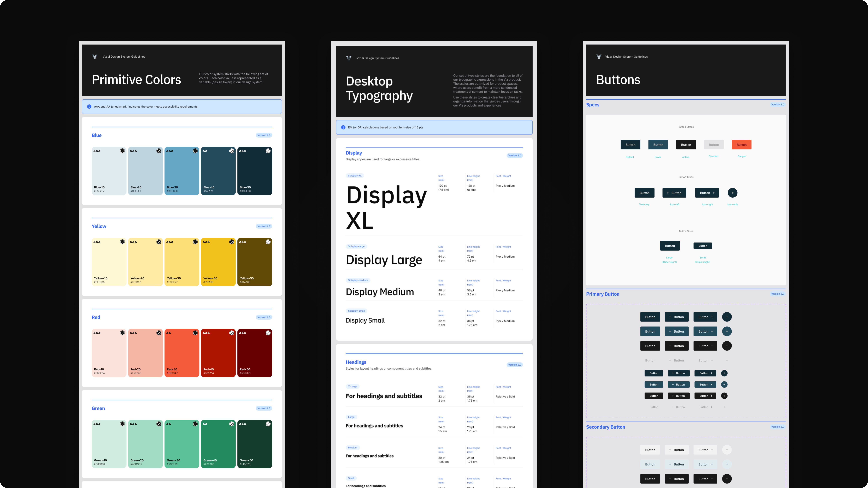The image size is (868, 488).
Task: Select the Yellow-50 color swatch
Action: click(254, 262)
